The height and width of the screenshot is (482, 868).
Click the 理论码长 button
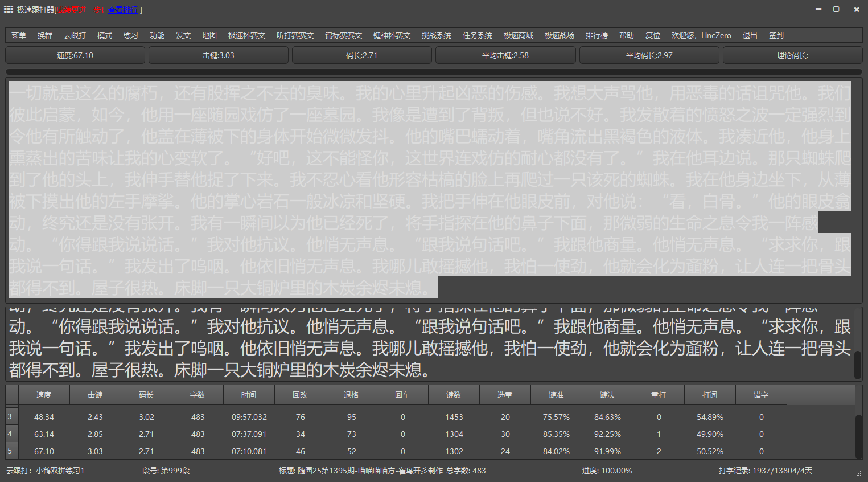[792, 55]
